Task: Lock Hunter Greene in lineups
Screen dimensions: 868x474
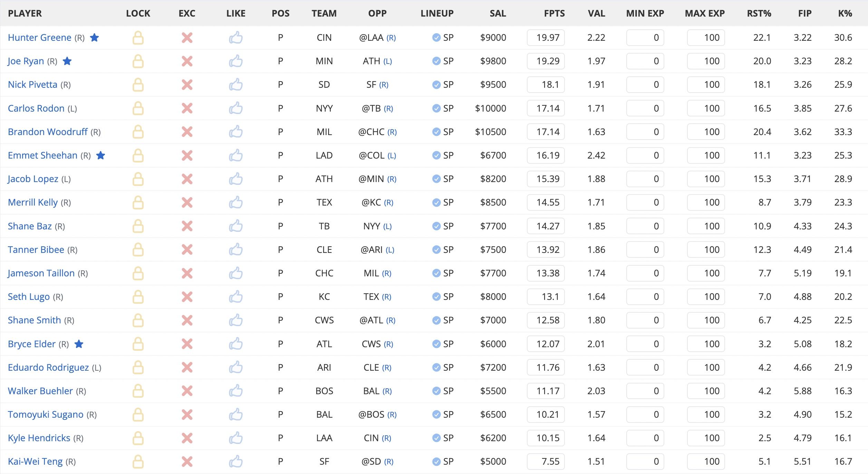Action: [x=138, y=38]
